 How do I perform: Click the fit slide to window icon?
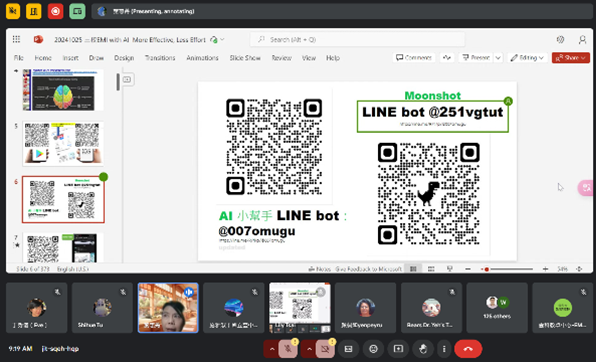pos(579,269)
